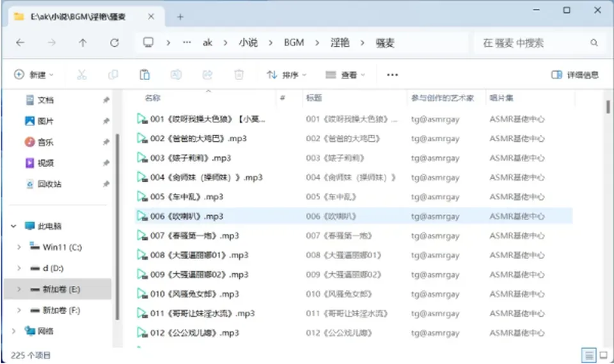Unpin 文档 using its pin icon

[106, 100]
